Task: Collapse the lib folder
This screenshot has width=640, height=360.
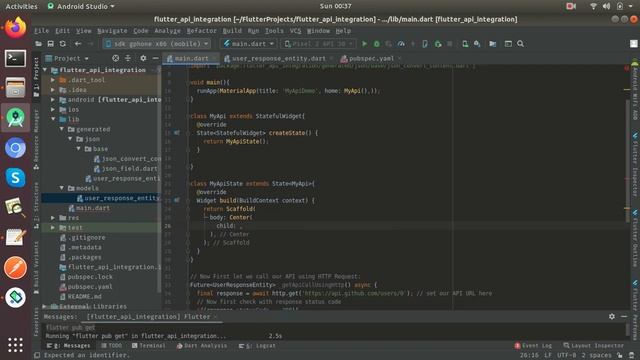Action: (x=53, y=119)
